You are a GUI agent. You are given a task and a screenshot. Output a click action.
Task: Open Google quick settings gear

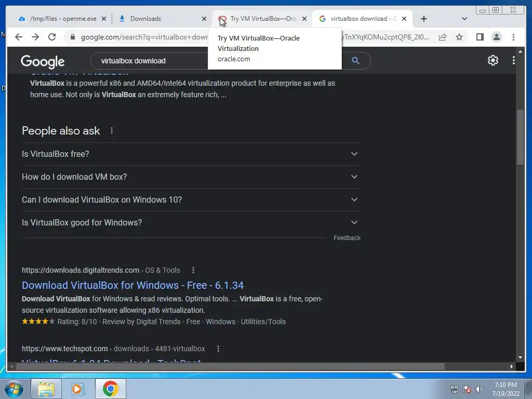pyautogui.click(x=493, y=60)
